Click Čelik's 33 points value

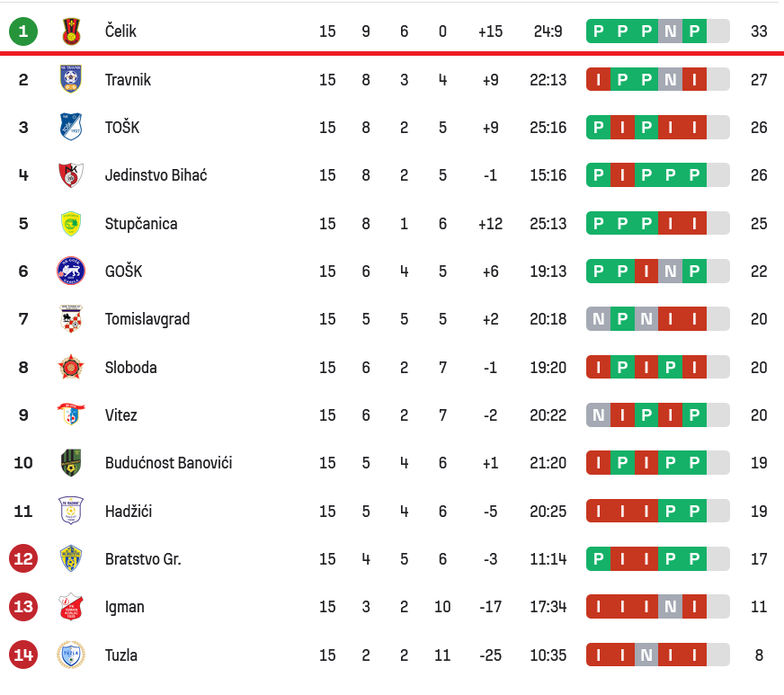pos(759,31)
